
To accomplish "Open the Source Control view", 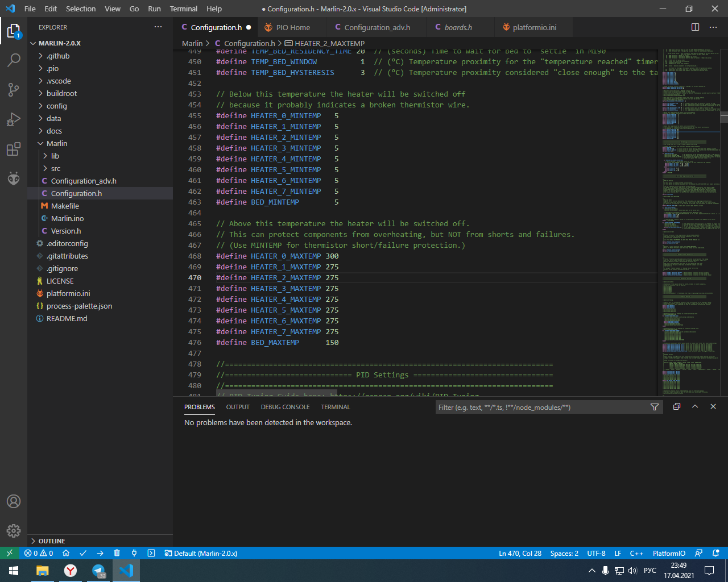I will pyautogui.click(x=14, y=89).
